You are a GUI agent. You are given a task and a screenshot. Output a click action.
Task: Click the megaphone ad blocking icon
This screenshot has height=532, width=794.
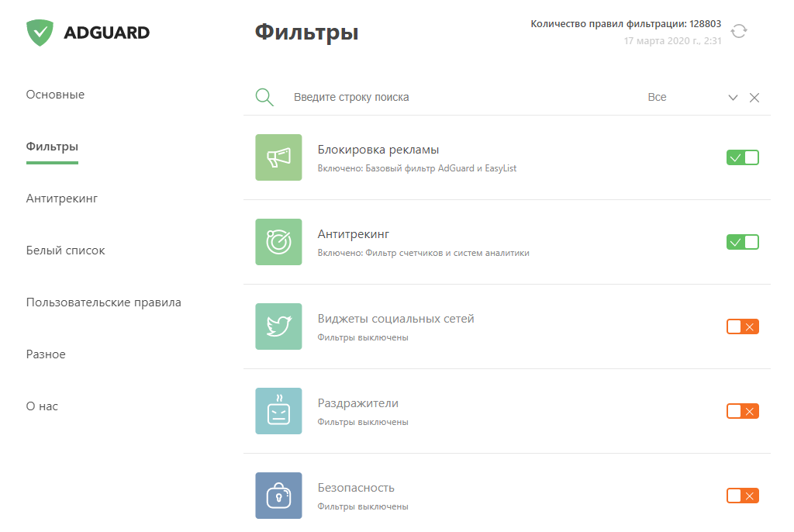point(278,157)
